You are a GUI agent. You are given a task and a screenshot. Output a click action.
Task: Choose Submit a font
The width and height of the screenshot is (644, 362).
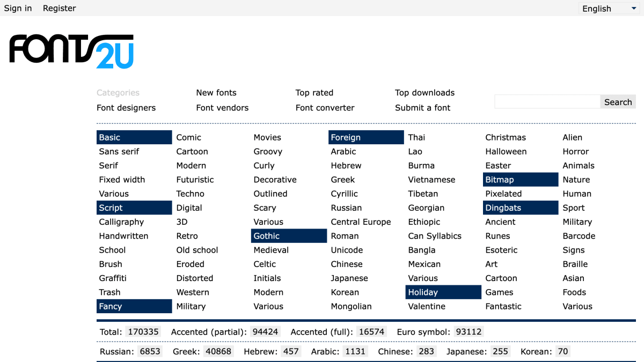tap(423, 108)
